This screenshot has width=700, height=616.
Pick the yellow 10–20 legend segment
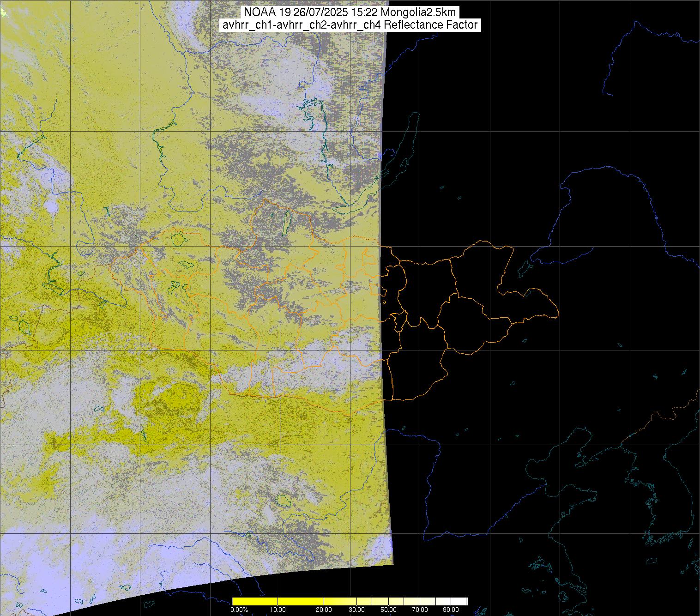[300, 601]
